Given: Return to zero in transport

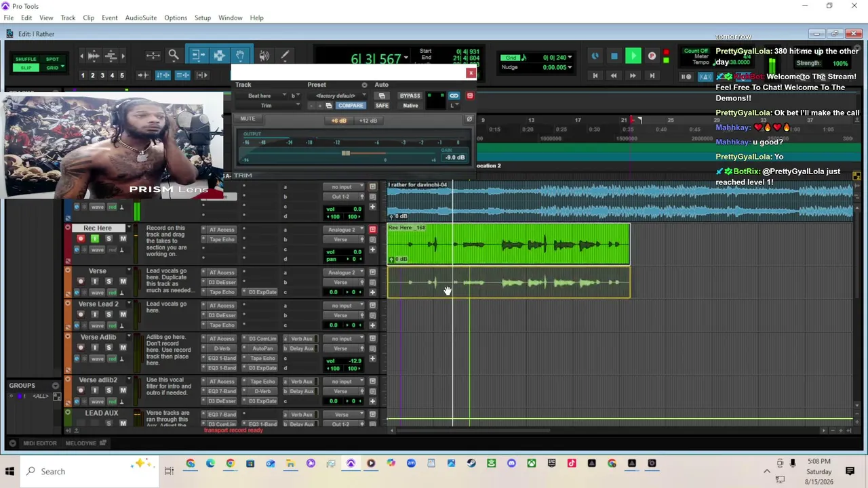Looking at the screenshot, I should [595, 76].
